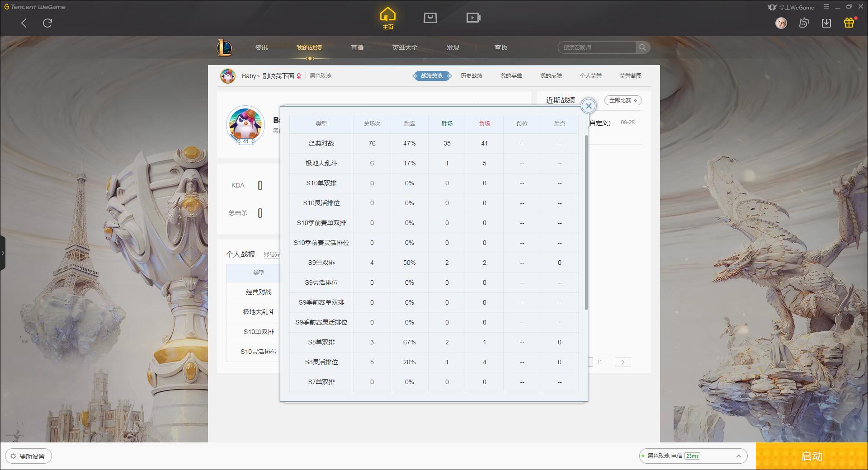Image resolution: width=868 pixels, height=470 pixels.
Task: Click the search magnifier button
Action: pos(642,47)
